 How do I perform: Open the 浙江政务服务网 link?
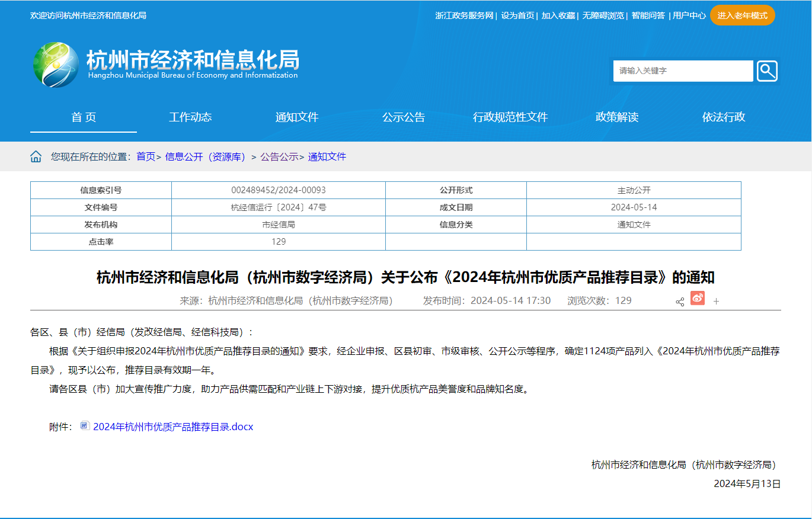464,15
